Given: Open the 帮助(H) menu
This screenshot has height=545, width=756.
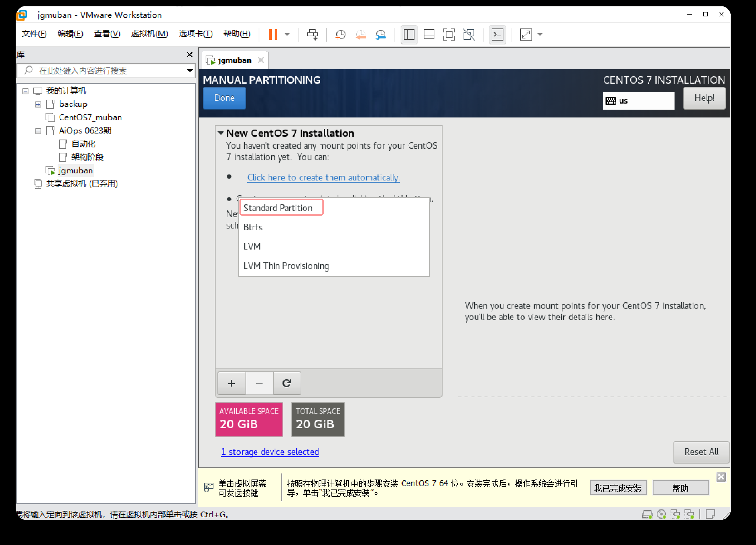Looking at the screenshot, I should 237,34.
